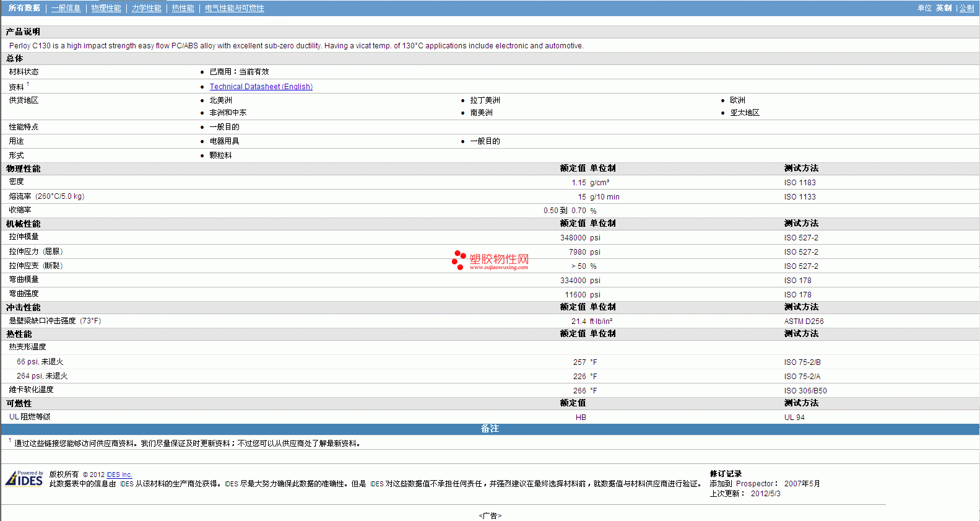Viewport: 980px width, 521px height.
Task: Open the 热性能 tab
Action: coord(183,8)
